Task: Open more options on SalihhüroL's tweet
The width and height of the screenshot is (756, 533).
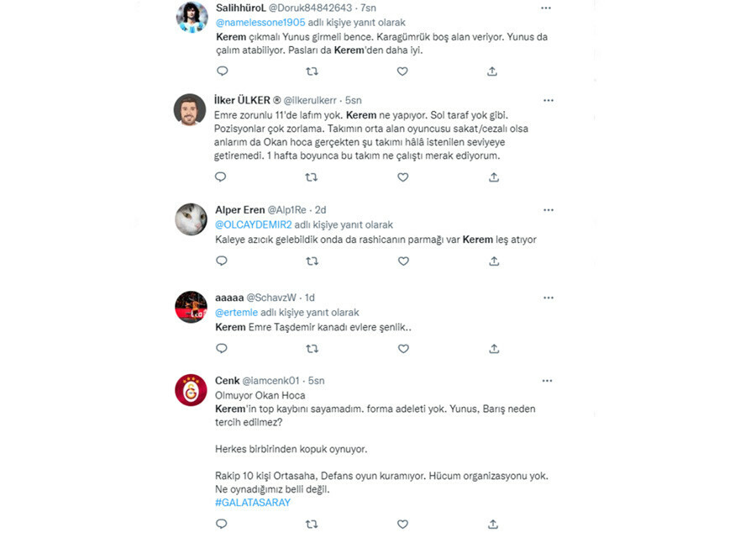Action: pos(546,8)
